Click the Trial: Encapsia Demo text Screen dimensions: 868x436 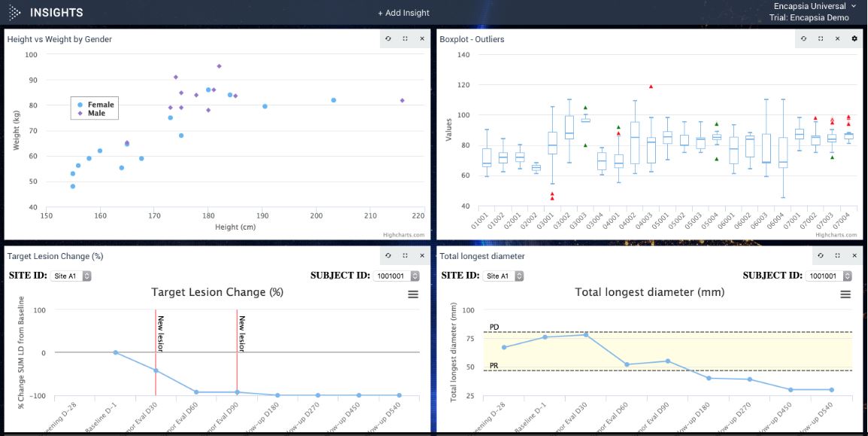[809, 18]
